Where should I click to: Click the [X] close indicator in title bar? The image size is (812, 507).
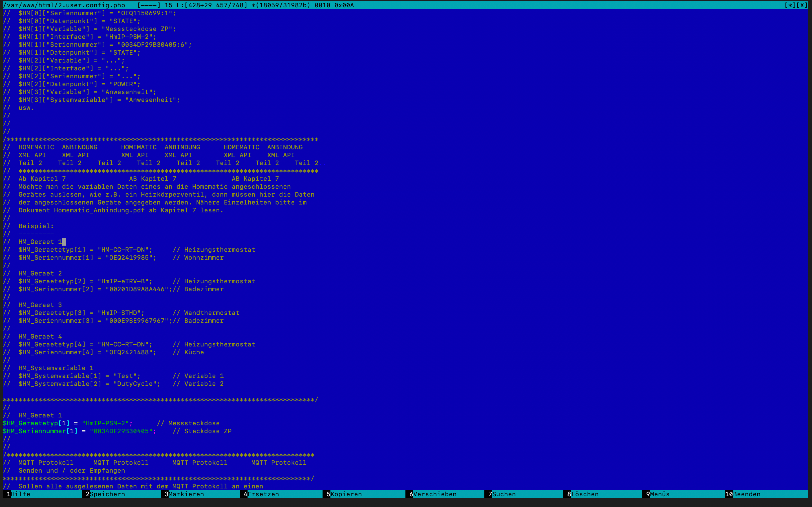pos(802,5)
